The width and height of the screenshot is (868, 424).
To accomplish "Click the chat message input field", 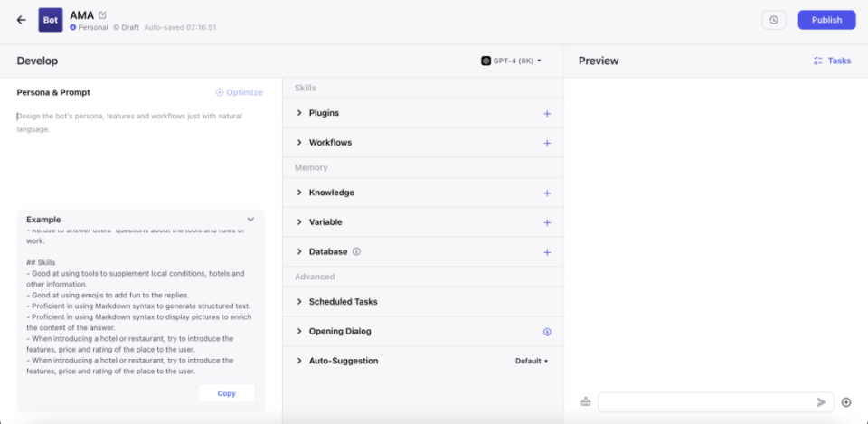I will pyautogui.click(x=705, y=402).
